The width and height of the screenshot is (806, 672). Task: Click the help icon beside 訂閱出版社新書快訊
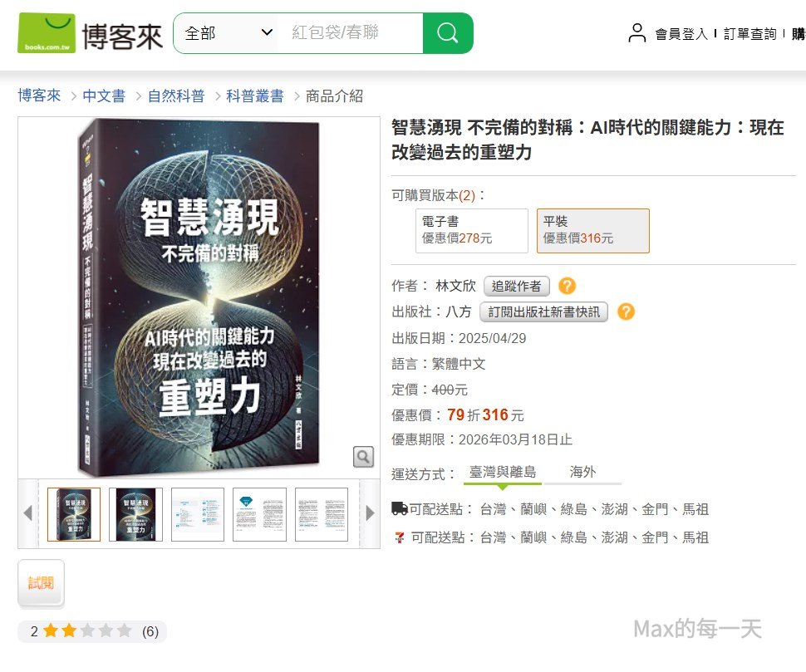click(x=626, y=311)
